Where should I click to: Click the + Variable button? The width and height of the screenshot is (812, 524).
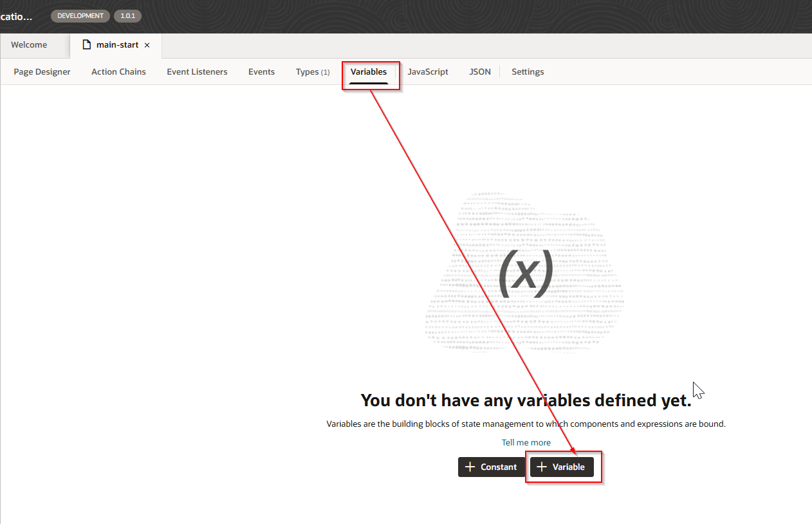(562, 467)
